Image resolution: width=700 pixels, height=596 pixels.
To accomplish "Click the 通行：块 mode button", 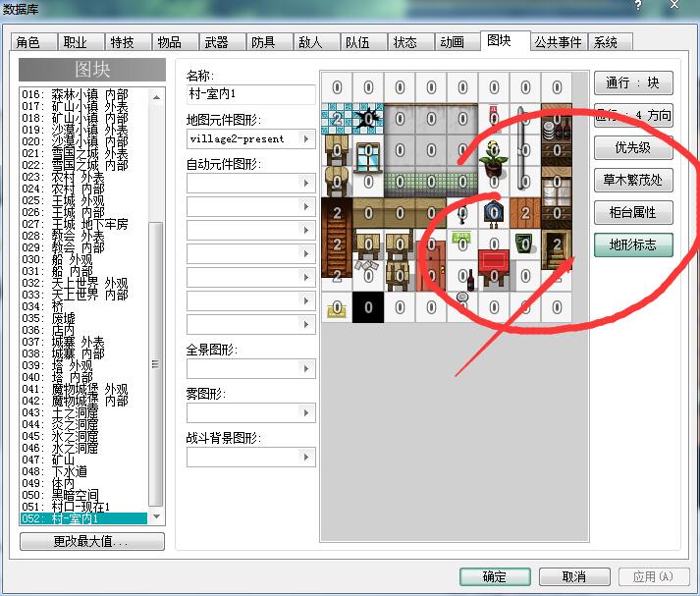I will [633, 83].
